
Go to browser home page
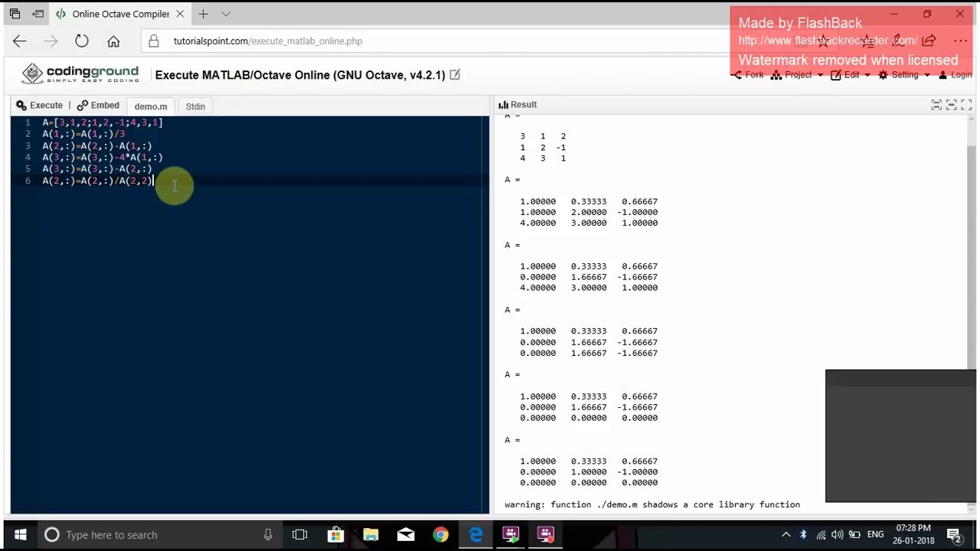click(113, 41)
